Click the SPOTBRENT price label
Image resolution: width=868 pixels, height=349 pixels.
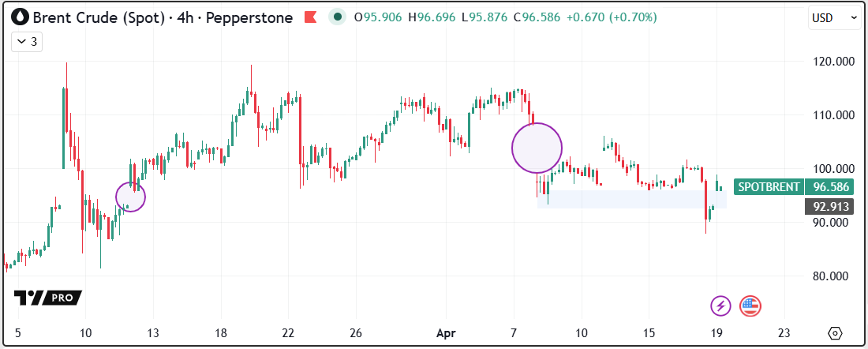tap(769, 187)
